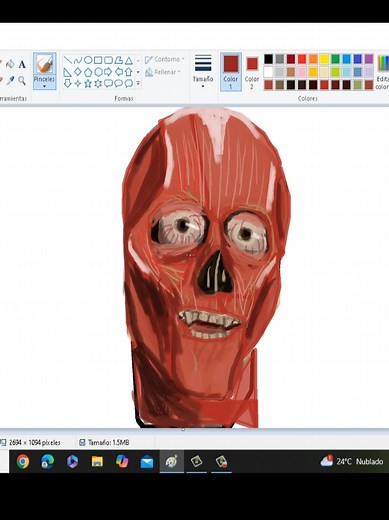This screenshot has height=520, width=389.
Task: Select the Text tool (A)
Action: click(x=22, y=64)
